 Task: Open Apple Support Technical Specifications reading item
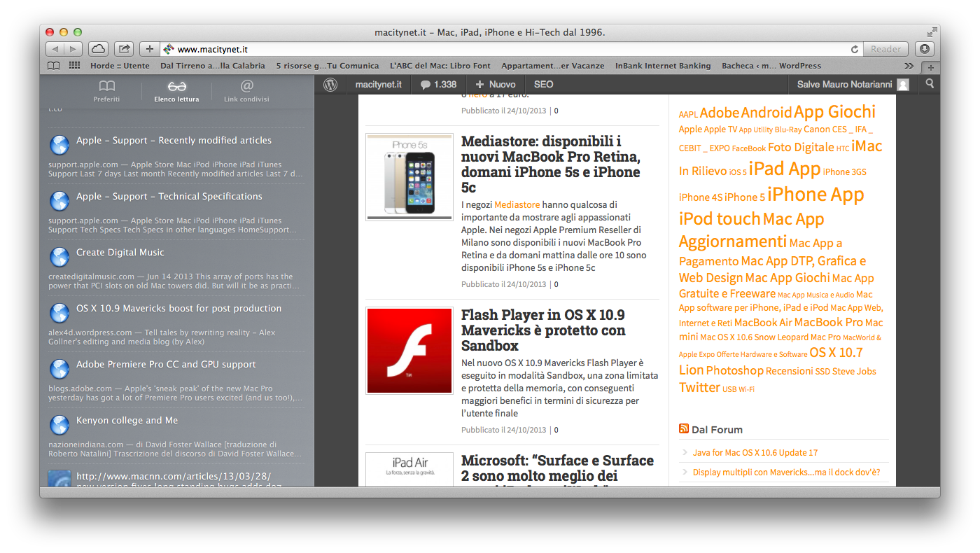click(x=176, y=211)
